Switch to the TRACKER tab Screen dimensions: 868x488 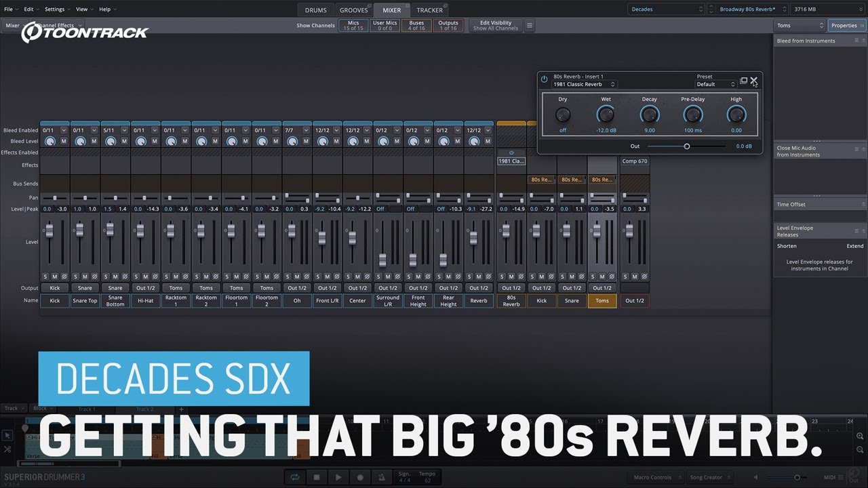coord(430,10)
